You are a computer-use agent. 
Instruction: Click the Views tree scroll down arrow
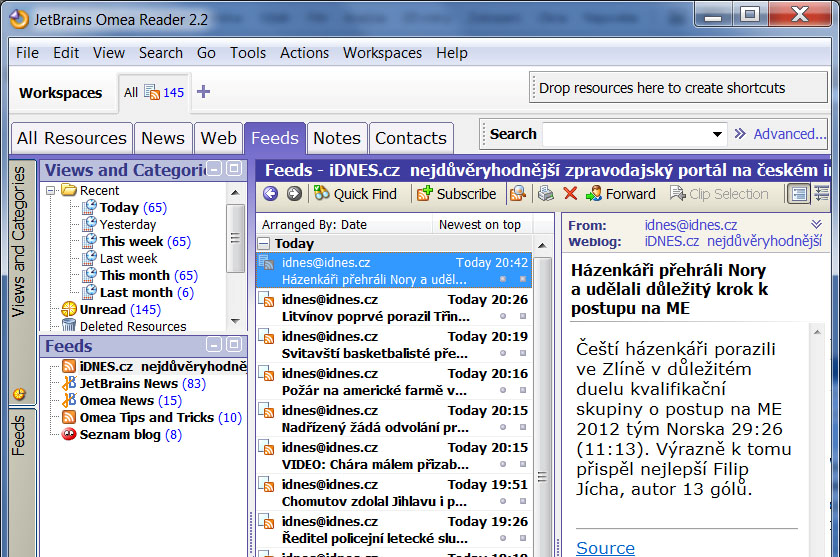(235, 321)
